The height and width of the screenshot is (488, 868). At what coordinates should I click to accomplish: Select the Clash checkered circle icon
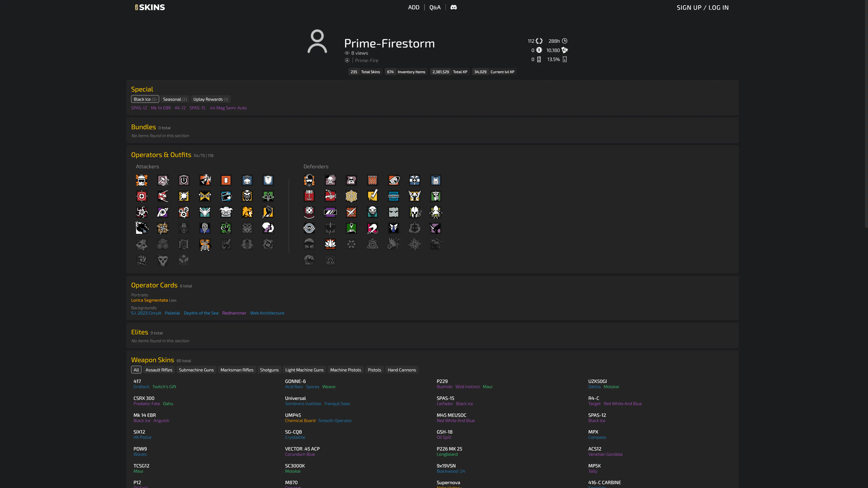[309, 228]
